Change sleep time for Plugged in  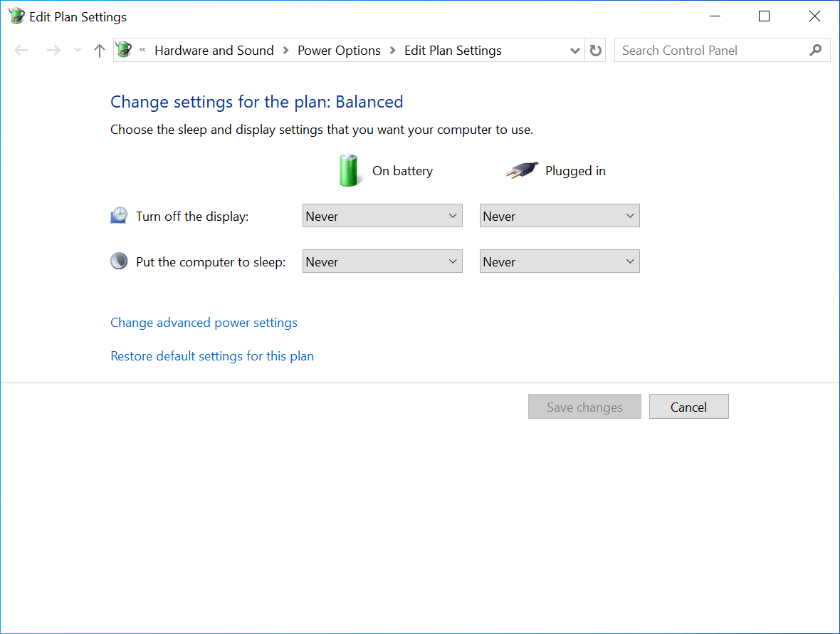pyautogui.click(x=560, y=261)
